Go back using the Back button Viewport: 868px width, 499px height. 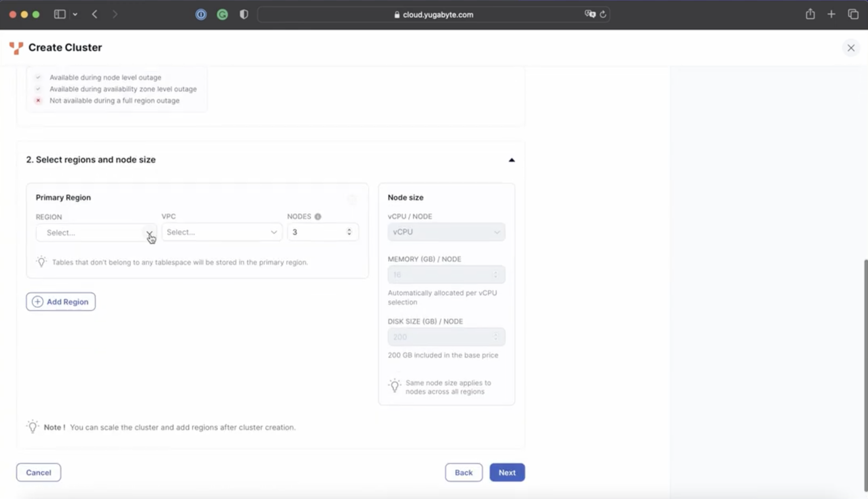(x=464, y=472)
